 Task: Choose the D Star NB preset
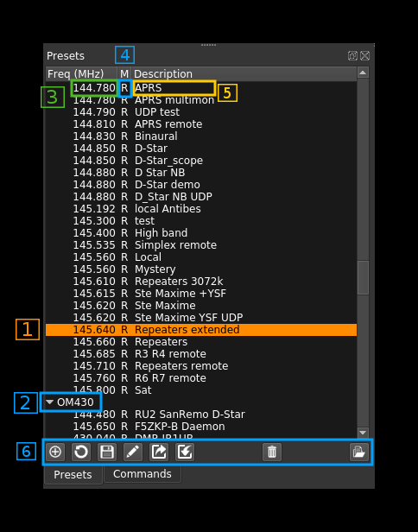(201, 173)
